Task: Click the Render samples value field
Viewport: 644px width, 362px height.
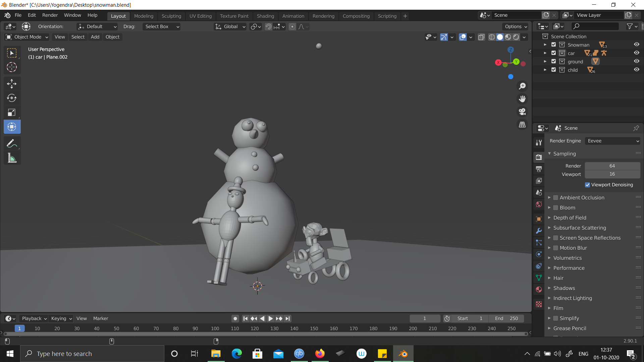Action: 612,166
